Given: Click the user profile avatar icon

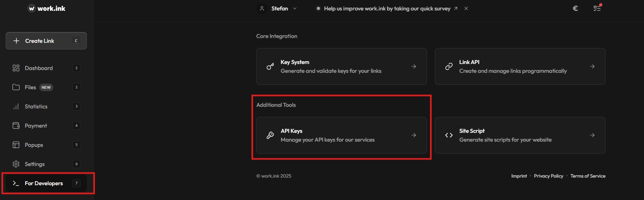Looking at the screenshot, I should [262, 8].
